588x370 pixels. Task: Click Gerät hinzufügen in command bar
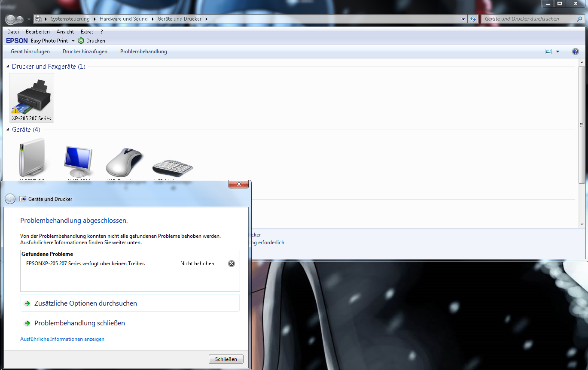(30, 52)
